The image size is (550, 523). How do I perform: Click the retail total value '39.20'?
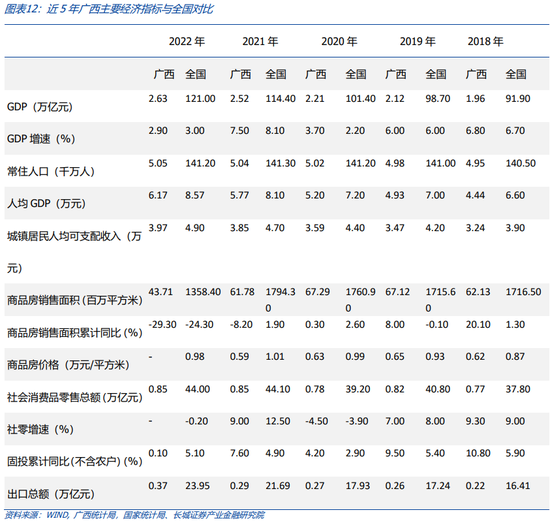358,389
